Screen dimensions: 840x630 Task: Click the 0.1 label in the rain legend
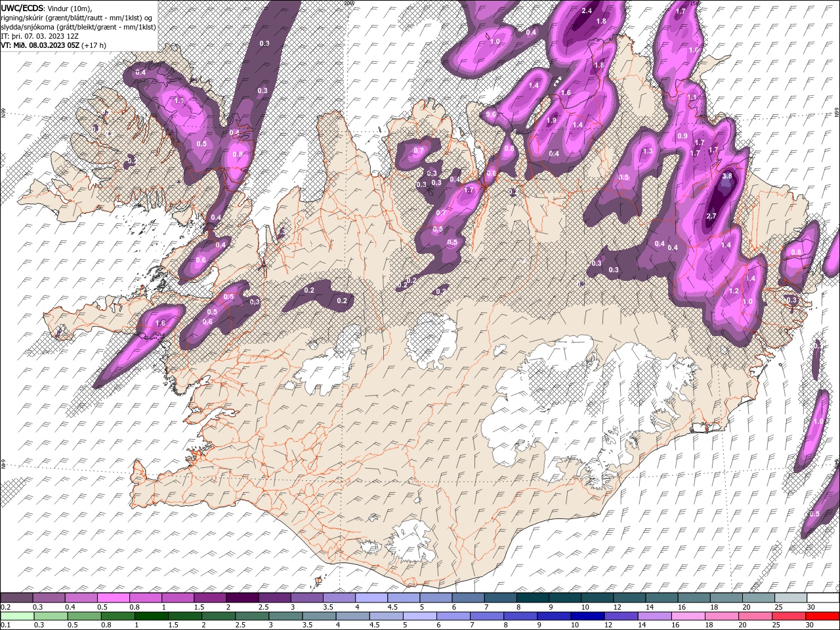(6, 625)
